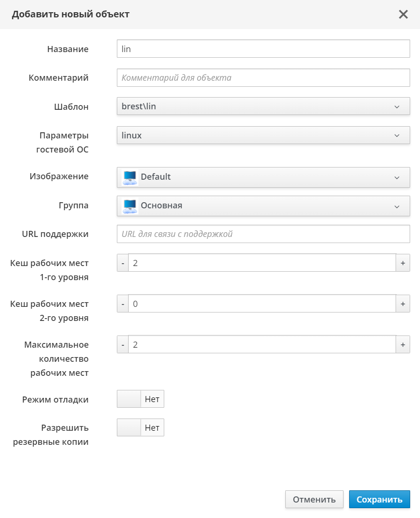Click the Основная group monitor icon
Viewport: 420px width, 518px height.
coord(130,206)
